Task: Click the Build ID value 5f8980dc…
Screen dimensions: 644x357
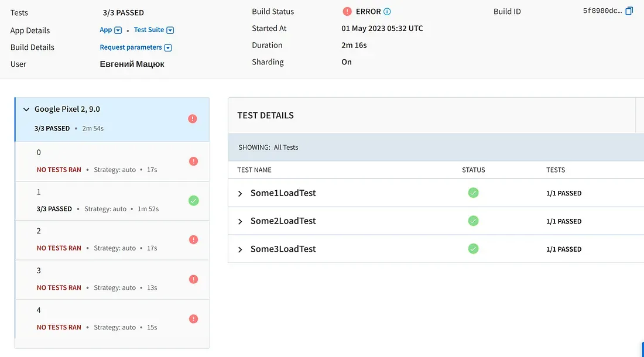Action: 602,11
